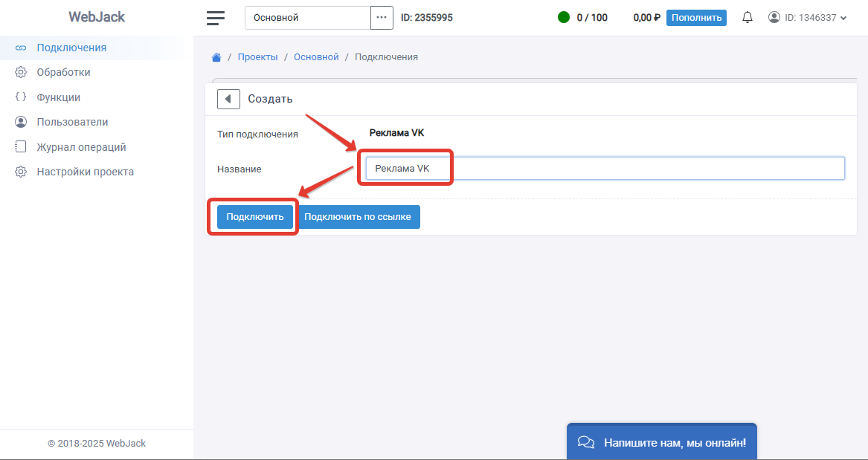
Task: Click the home icon in breadcrumbs
Action: [x=216, y=57]
